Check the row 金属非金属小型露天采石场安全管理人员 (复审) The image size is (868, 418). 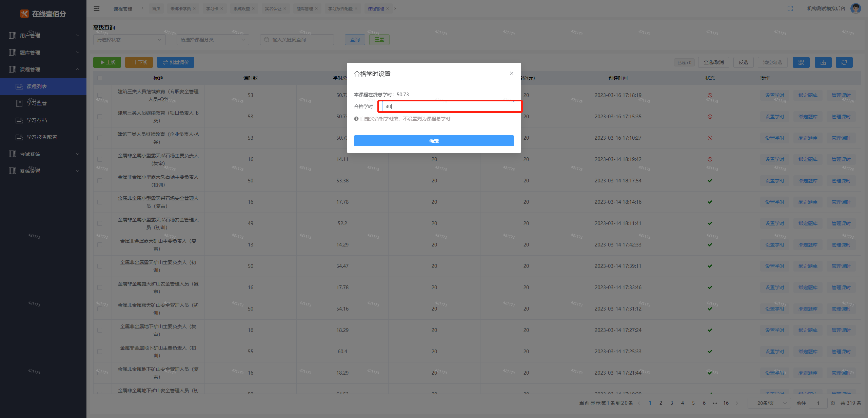point(100,202)
